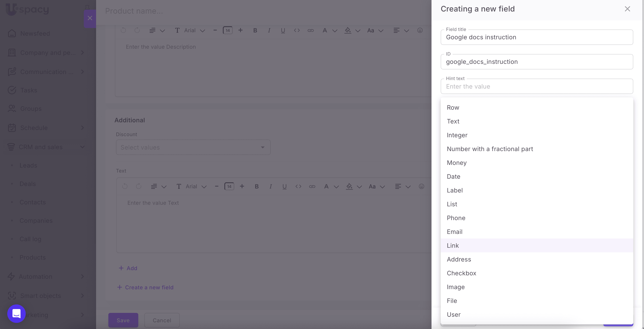The height and width of the screenshot is (329, 644).
Task: Select the Money field type option
Action: (456, 163)
